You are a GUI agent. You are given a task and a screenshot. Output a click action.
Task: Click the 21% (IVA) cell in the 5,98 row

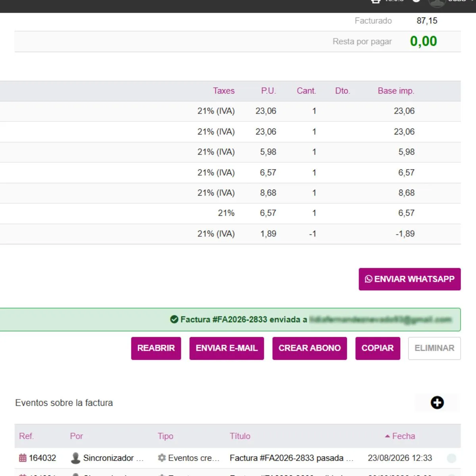[216, 152]
